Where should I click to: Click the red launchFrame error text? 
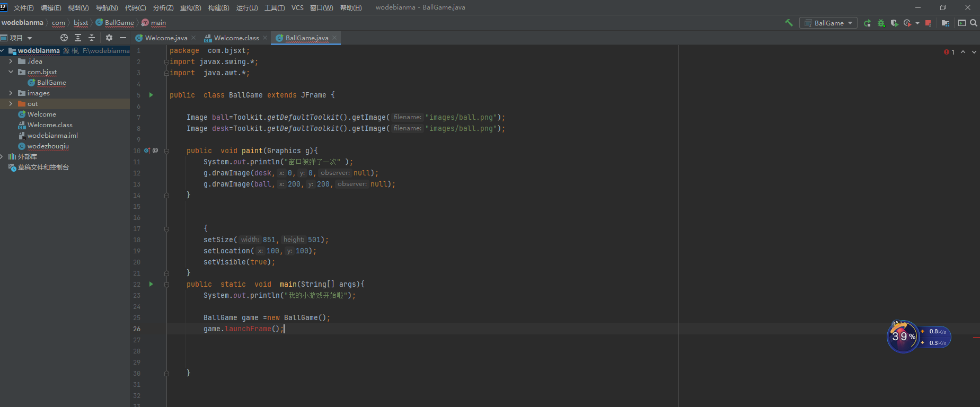248,329
